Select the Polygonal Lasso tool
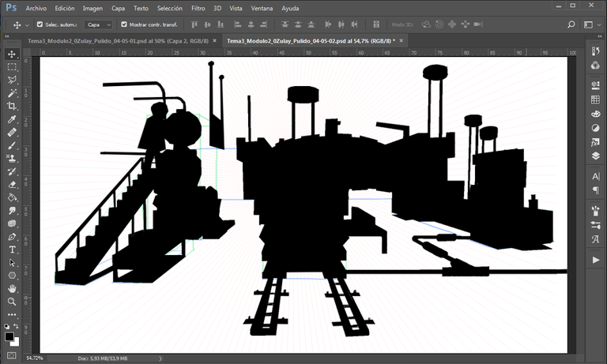 pos(12,80)
